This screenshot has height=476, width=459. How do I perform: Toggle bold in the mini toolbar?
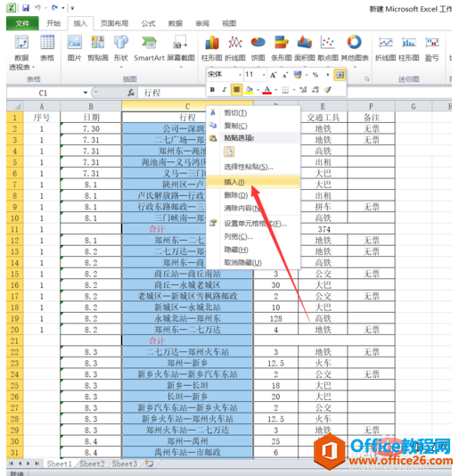pos(212,89)
